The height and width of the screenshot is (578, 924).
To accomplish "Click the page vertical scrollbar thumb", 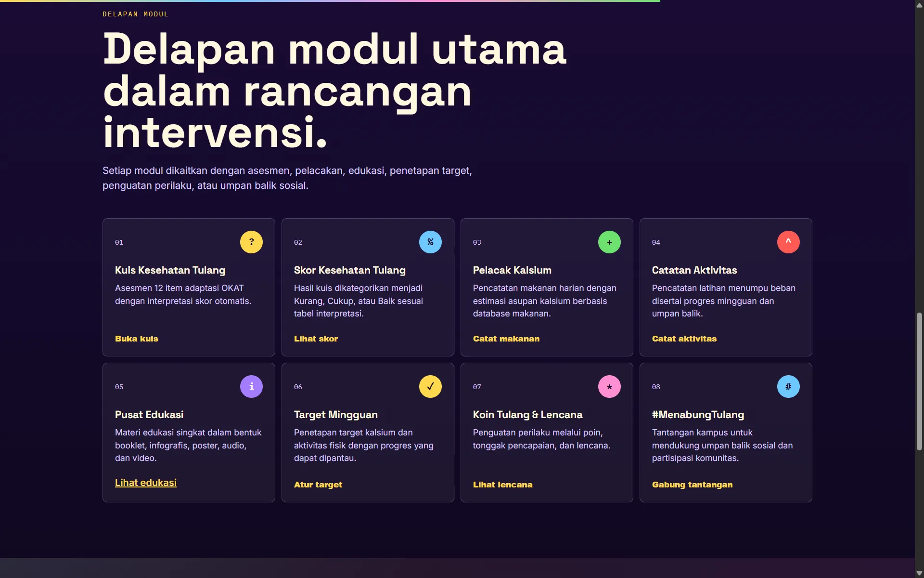I will (x=919, y=381).
